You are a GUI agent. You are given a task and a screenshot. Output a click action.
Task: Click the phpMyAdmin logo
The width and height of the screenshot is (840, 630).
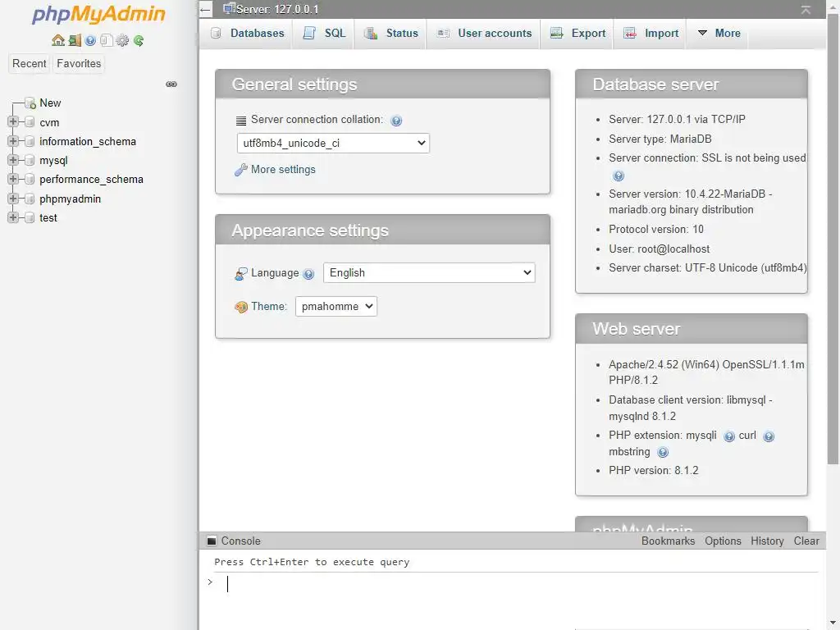tap(98, 15)
